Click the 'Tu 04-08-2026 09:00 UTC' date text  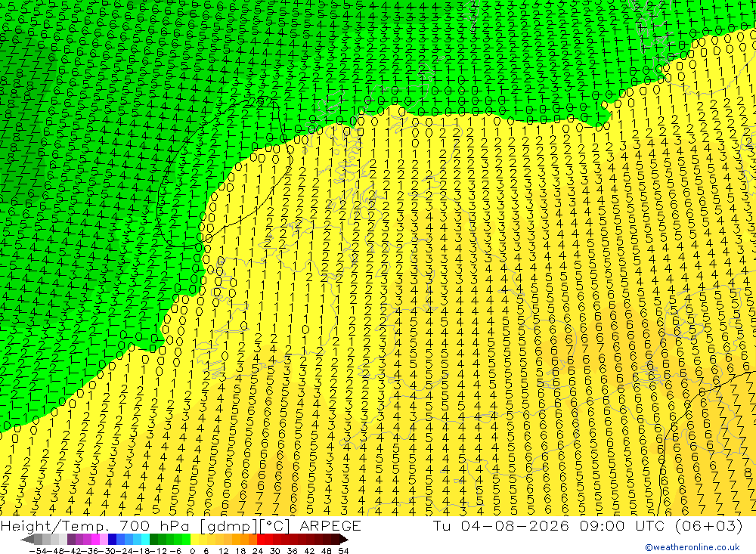point(549,525)
